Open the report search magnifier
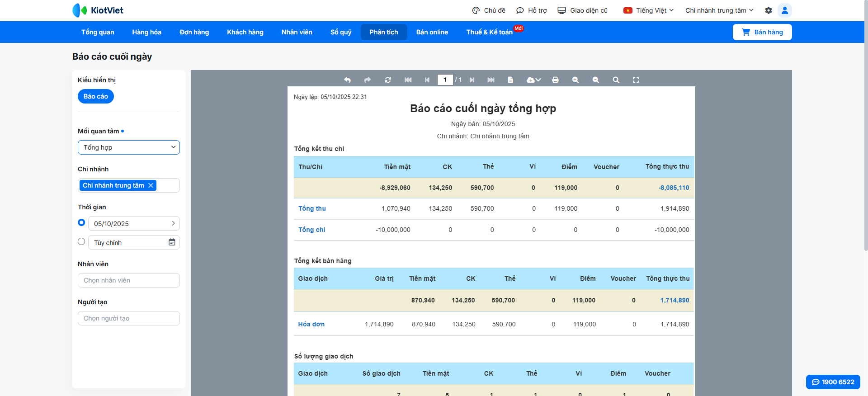The width and height of the screenshot is (868, 396). [616, 80]
